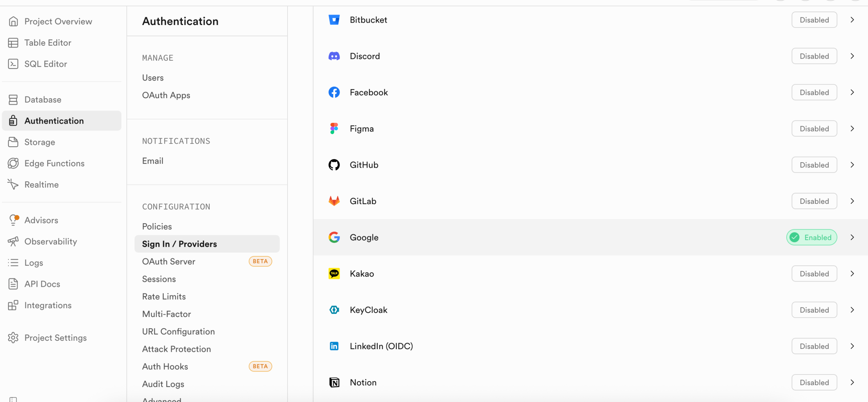Open the Users management link
Viewport: 868px width, 402px height.
(x=153, y=78)
